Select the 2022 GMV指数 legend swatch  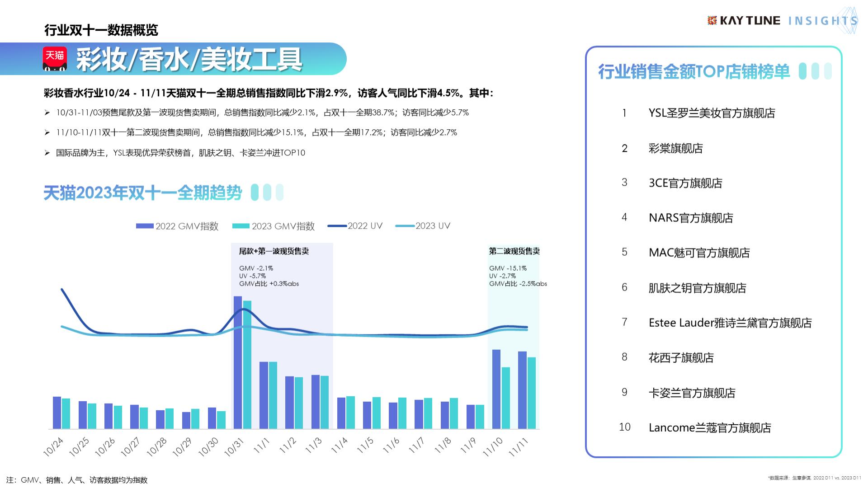click(x=145, y=226)
